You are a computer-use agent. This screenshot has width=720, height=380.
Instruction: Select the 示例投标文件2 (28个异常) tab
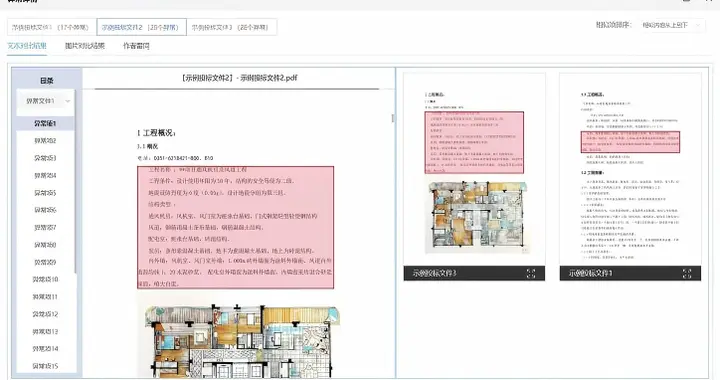141,27
